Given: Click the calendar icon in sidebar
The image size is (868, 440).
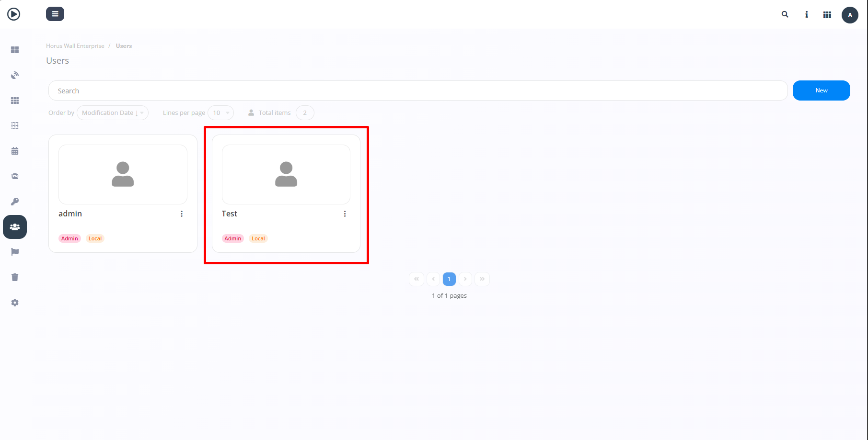Looking at the screenshot, I should pyautogui.click(x=15, y=151).
